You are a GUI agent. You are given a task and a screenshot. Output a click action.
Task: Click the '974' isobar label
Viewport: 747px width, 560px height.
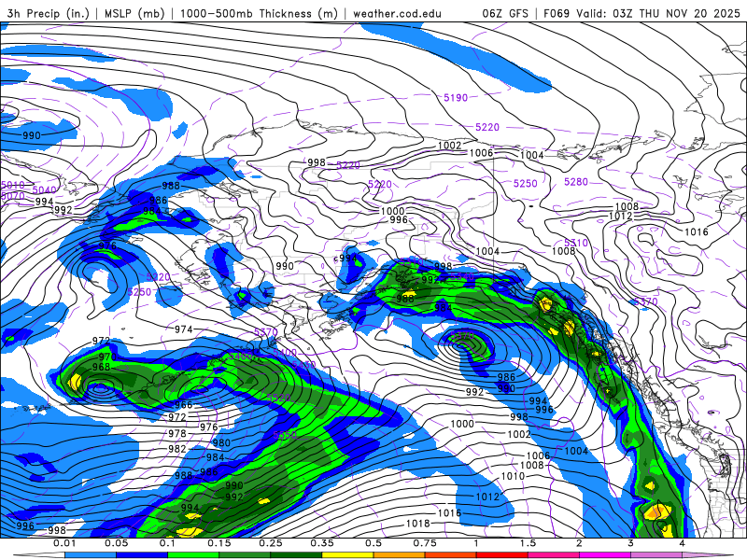[x=183, y=329]
